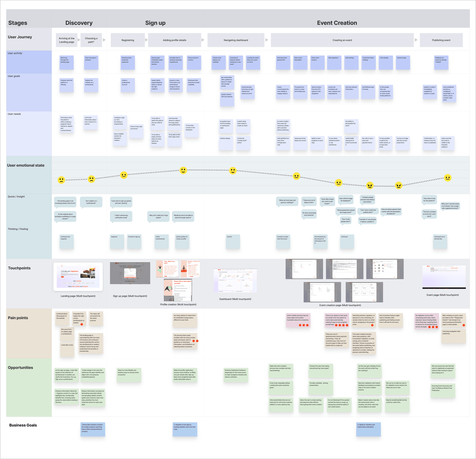Select the sad face emoji in the Discovery stage
The height and width of the screenshot is (459, 476).
coord(61,180)
